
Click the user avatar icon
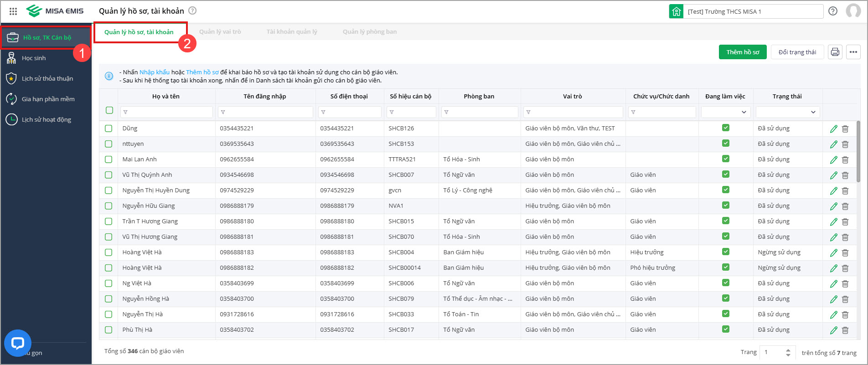click(853, 11)
